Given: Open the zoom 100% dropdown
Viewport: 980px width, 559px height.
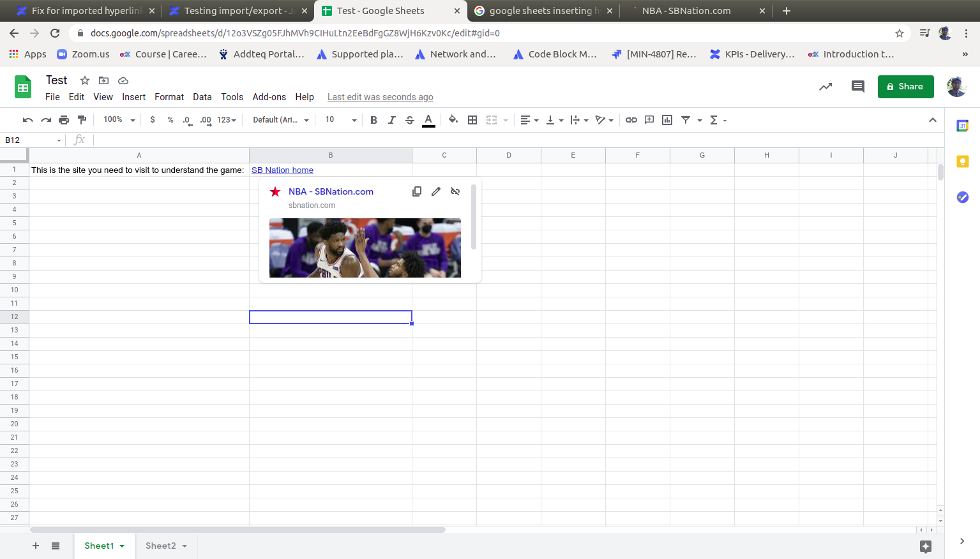Looking at the screenshot, I should click(119, 120).
